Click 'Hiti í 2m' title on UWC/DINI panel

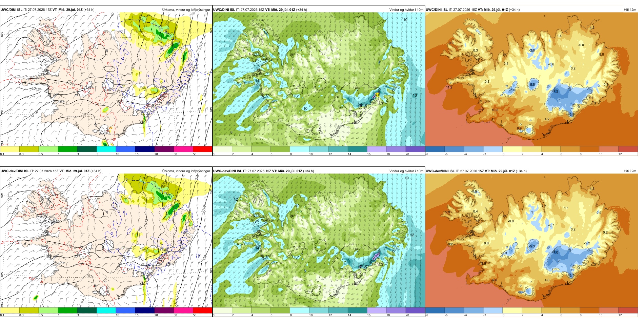(630, 10)
